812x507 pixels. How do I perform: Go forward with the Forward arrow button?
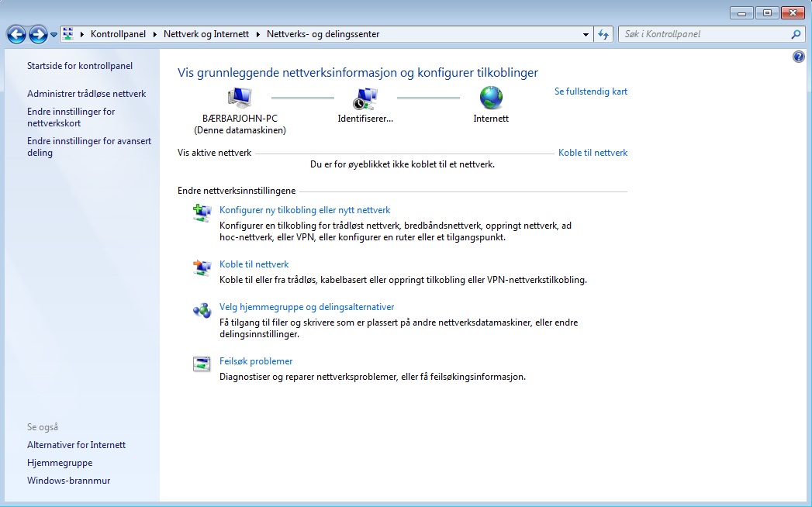click(38, 35)
